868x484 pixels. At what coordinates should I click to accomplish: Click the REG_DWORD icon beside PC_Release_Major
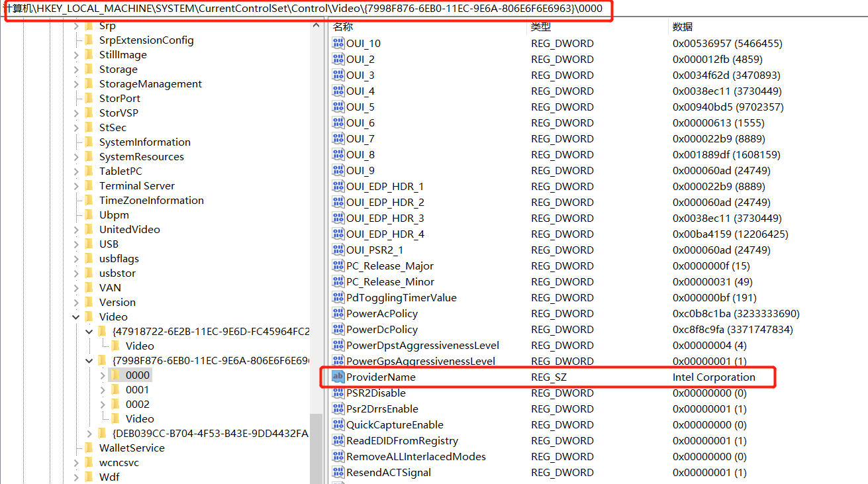337,266
